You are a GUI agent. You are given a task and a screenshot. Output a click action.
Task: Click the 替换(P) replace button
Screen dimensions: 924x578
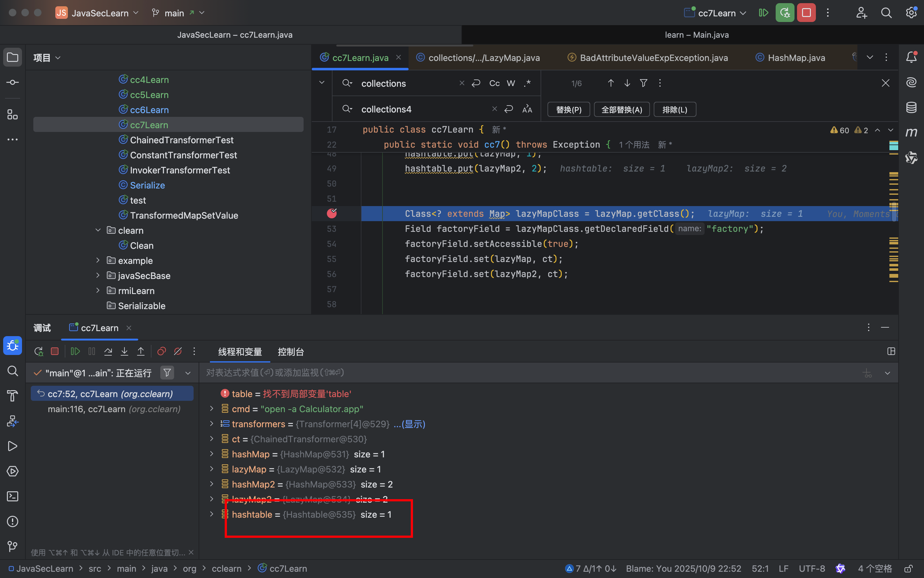568,110
